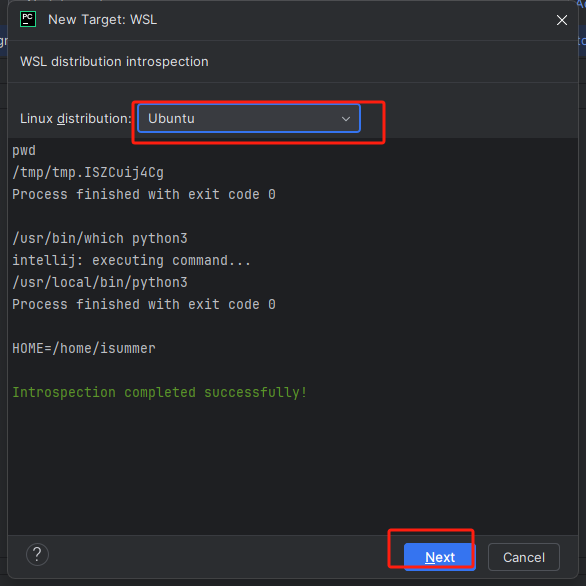Viewport: 586px width, 586px height.
Task: Open the help question mark button
Action: tap(37, 554)
